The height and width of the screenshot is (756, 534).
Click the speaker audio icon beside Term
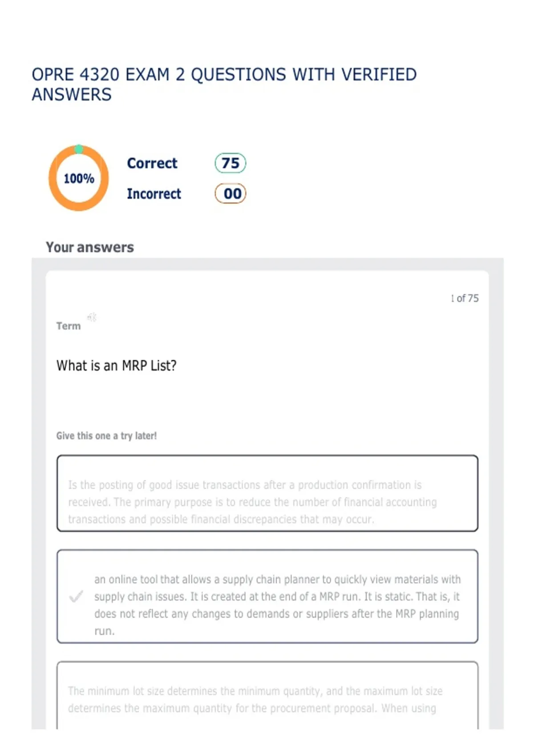92,317
